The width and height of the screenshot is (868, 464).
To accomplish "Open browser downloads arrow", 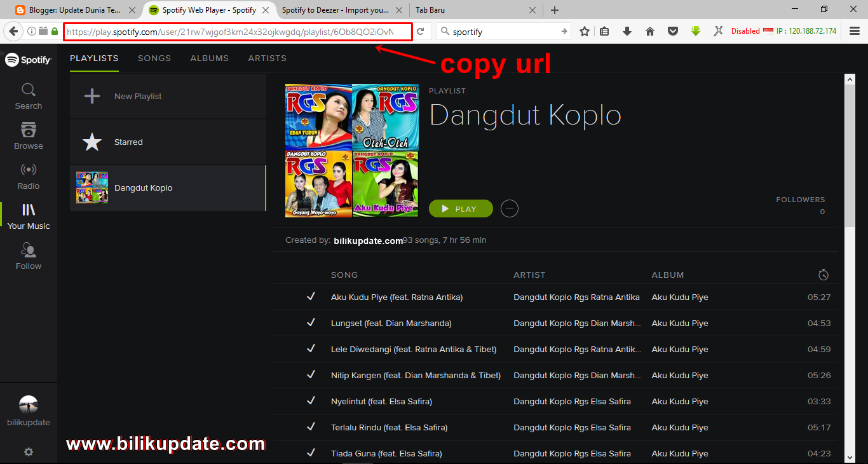I will 627,31.
